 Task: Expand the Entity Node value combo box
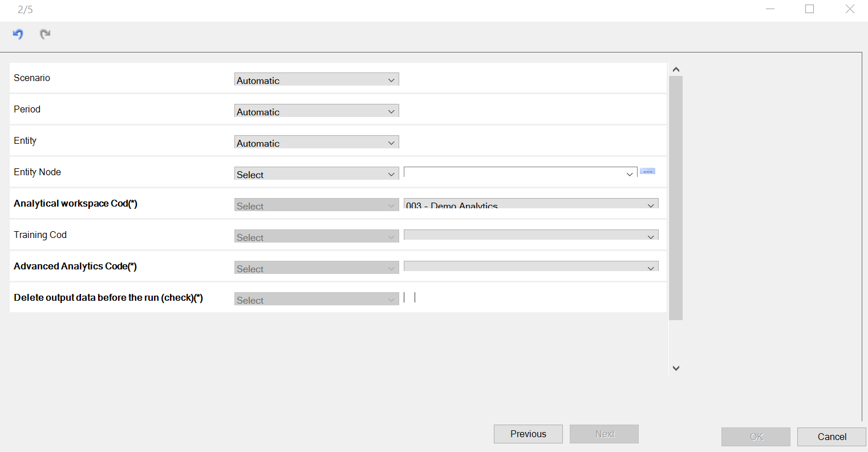point(520,173)
